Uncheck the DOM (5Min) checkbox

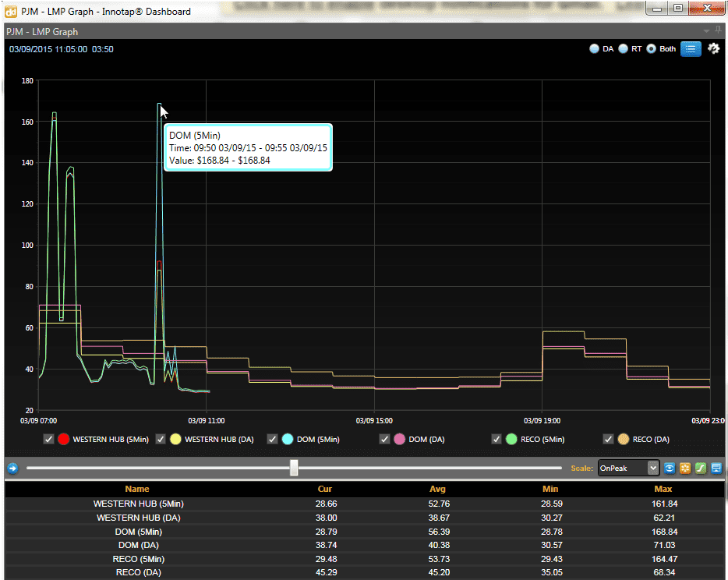(x=273, y=439)
